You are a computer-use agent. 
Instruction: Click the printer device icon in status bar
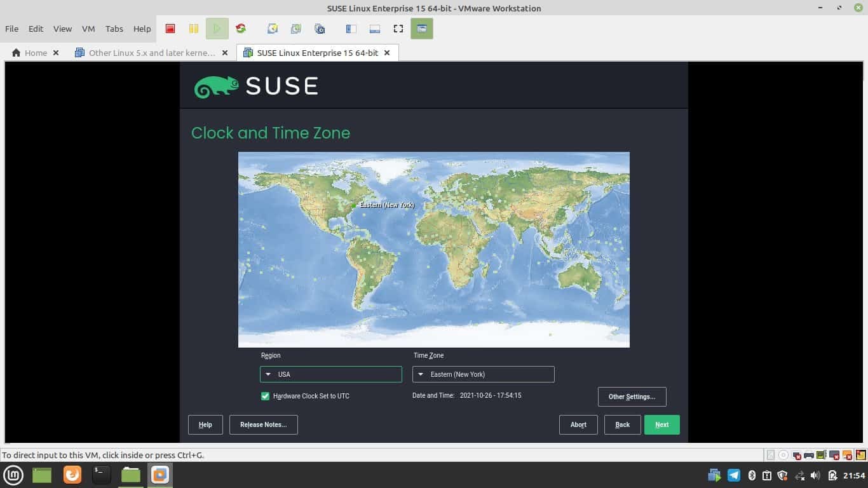809,455
